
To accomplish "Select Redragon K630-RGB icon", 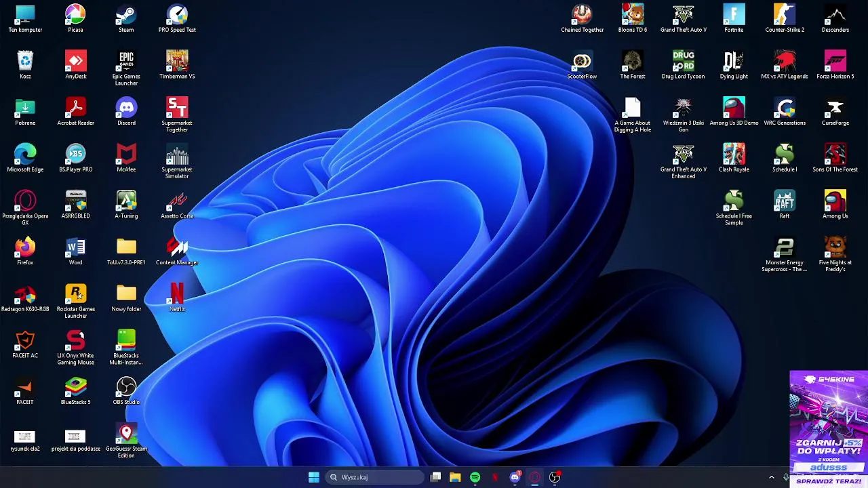I will click(x=25, y=298).
